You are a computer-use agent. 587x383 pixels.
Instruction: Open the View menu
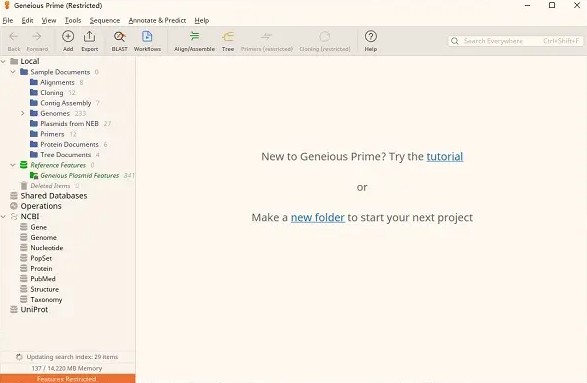click(49, 20)
